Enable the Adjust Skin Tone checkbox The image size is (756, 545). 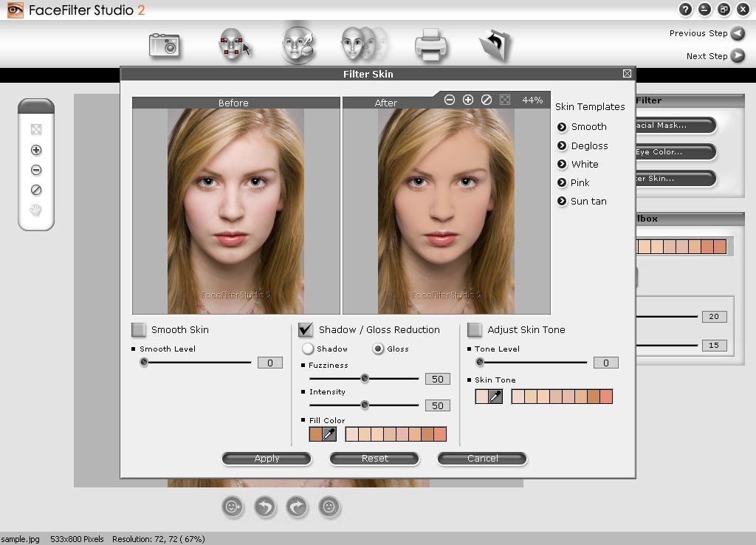click(x=475, y=330)
